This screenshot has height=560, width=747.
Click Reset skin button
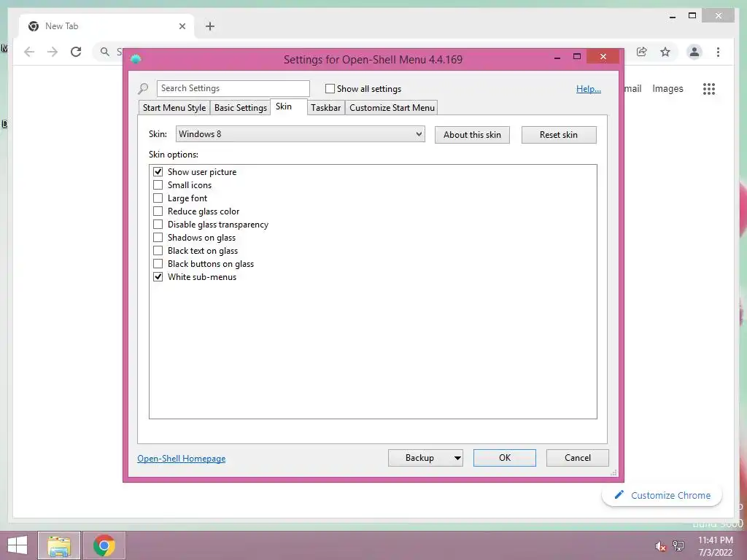click(x=559, y=135)
